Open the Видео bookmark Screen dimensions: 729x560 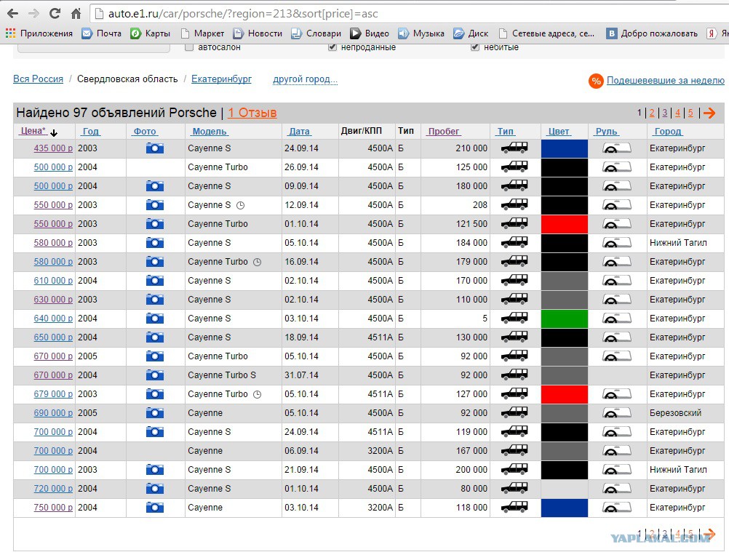[x=370, y=33]
